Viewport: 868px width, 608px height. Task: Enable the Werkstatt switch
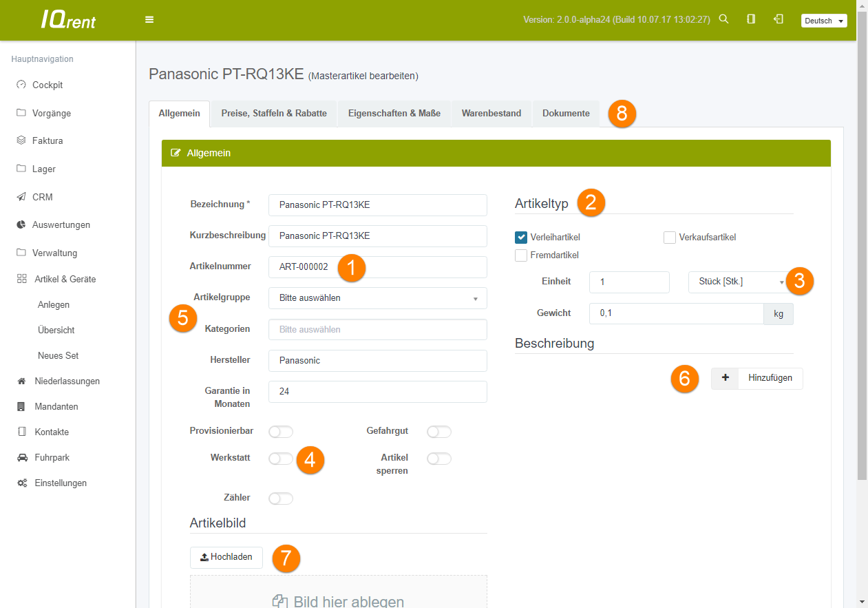[281, 459]
